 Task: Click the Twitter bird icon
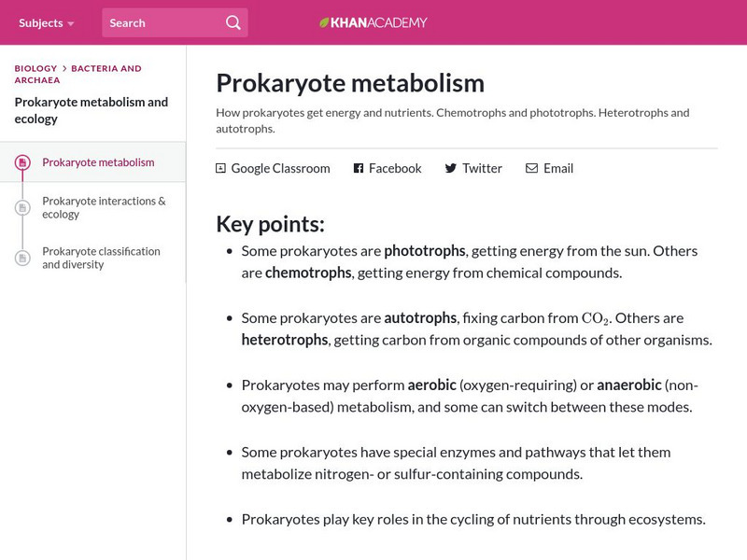(451, 168)
